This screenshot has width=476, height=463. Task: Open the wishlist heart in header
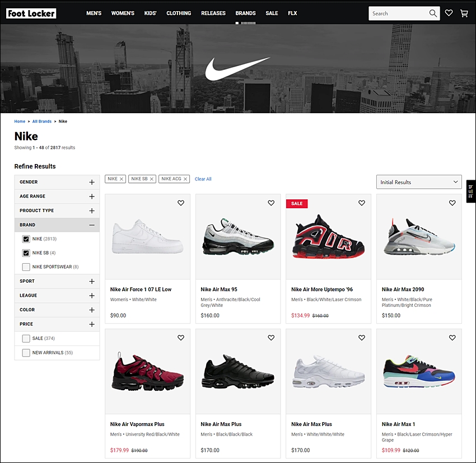[x=449, y=13]
